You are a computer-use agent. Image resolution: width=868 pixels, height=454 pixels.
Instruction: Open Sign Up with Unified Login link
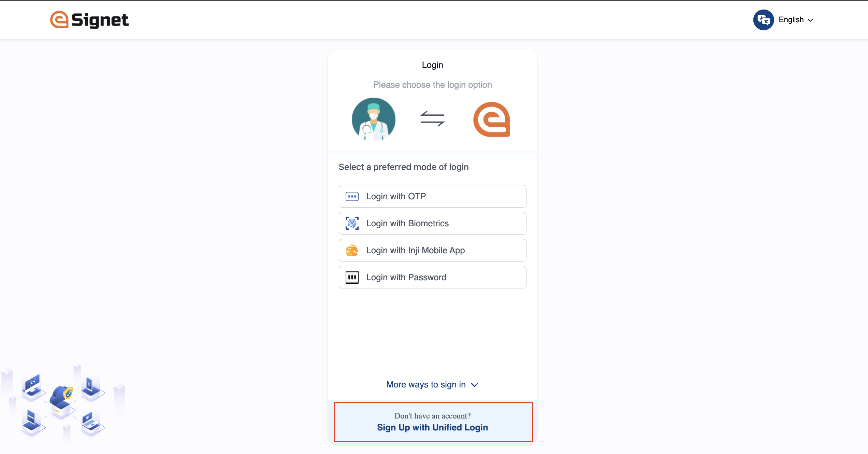[x=432, y=427]
